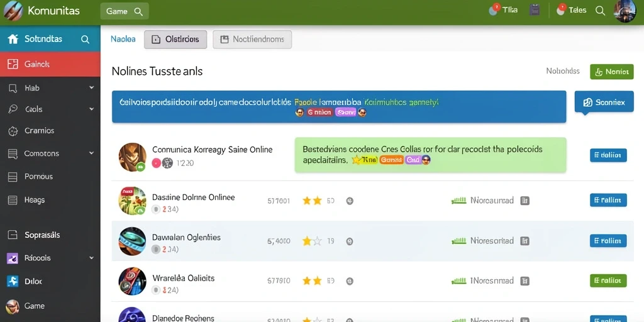
Task: Open the Wrarelda Oalicits game thumbnail
Action: click(x=132, y=281)
